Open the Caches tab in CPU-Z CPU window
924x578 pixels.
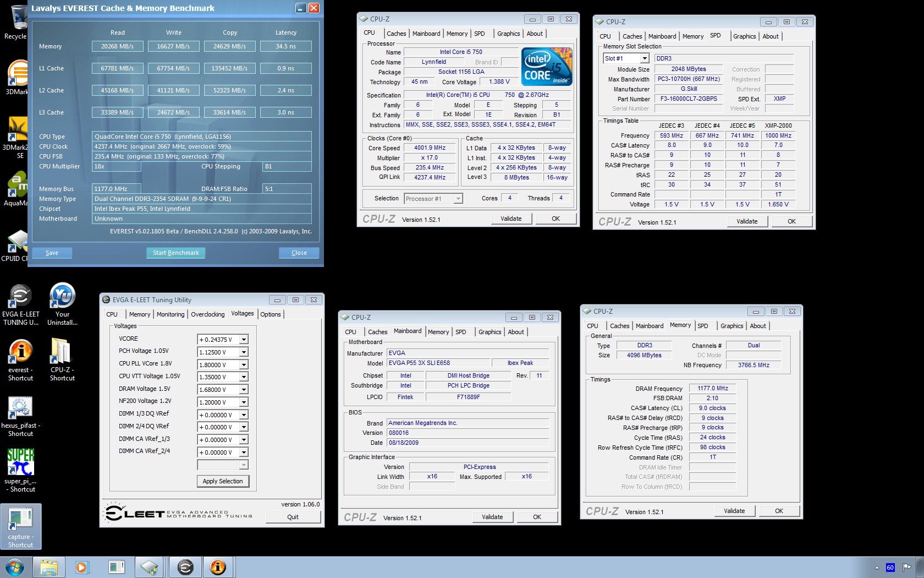pyautogui.click(x=396, y=34)
